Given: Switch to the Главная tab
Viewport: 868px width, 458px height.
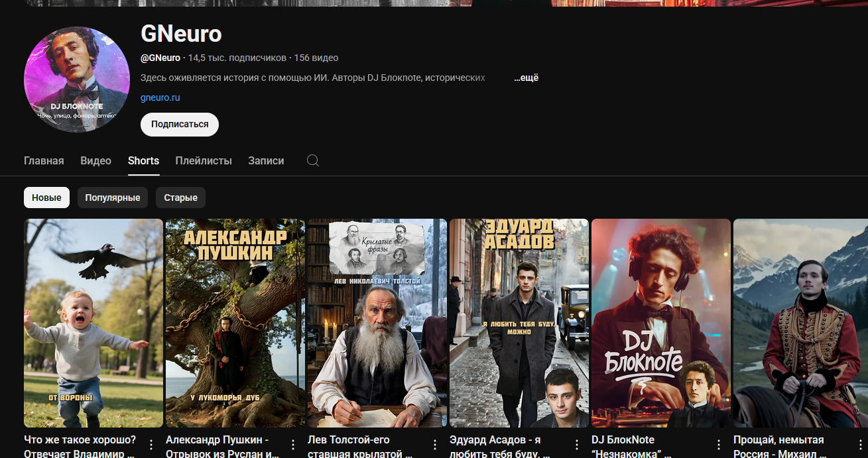Looking at the screenshot, I should click(44, 160).
